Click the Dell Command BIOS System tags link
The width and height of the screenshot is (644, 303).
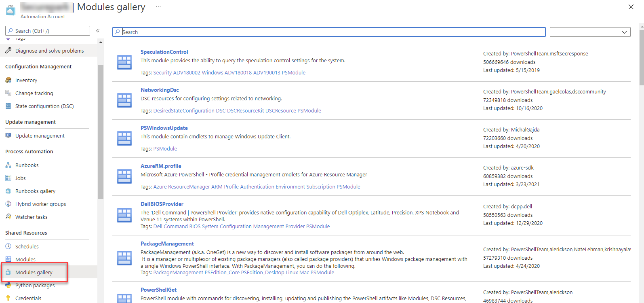(x=242, y=226)
